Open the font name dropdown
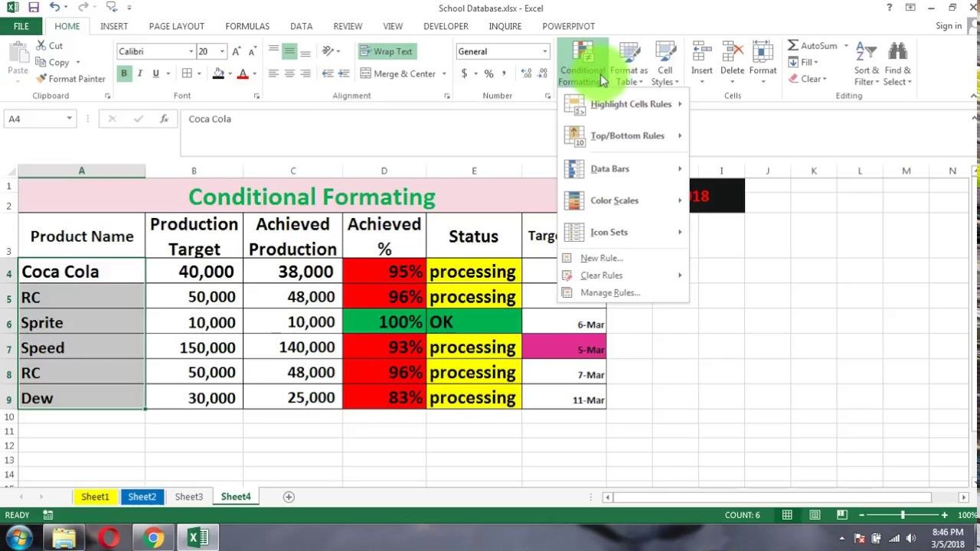 191,51
